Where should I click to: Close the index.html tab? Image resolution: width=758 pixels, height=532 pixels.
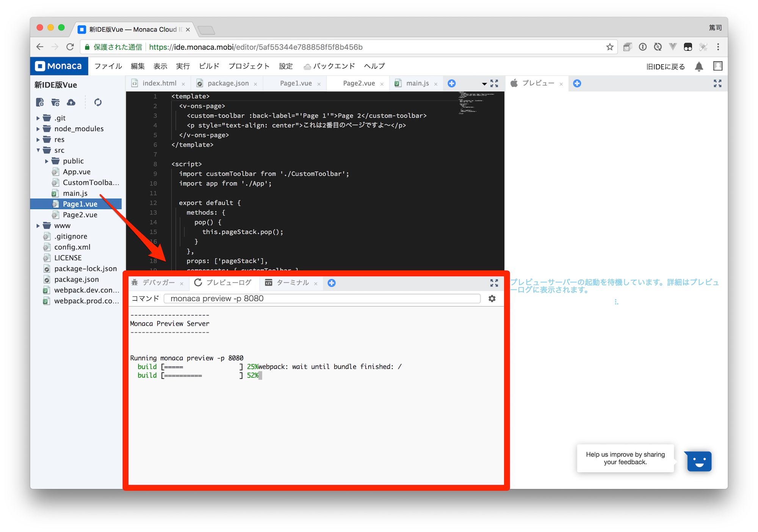click(x=183, y=84)
